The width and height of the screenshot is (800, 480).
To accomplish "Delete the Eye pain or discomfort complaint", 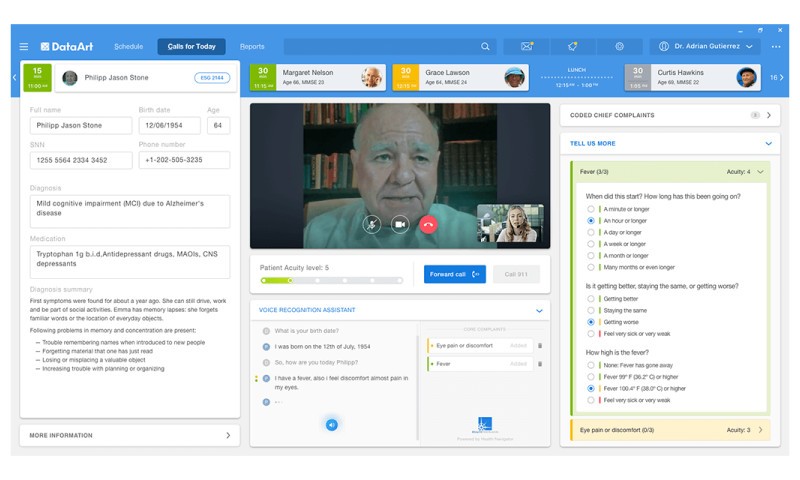I will click(540, 346).
